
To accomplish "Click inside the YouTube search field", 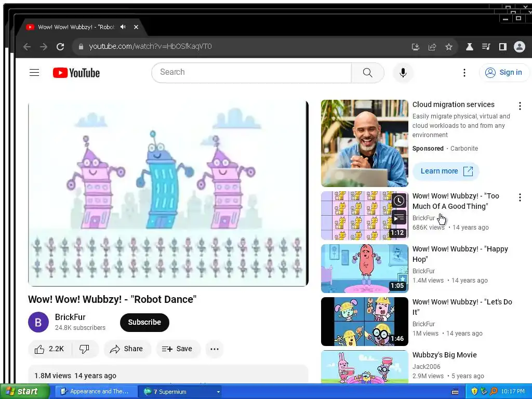I will (251, 72).
